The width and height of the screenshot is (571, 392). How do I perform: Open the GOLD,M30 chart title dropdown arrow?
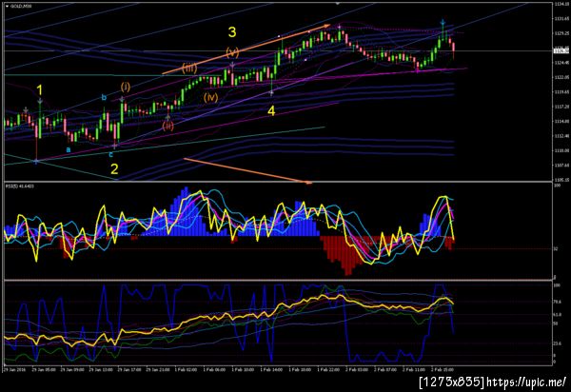point(7,7)
